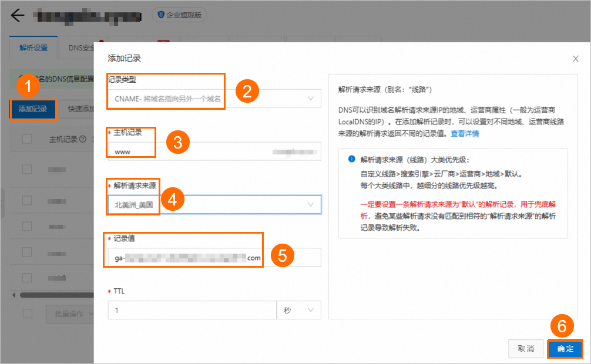The image size is (591, 364).
Task: Click the horizontal scrollbar thumb under the table
Action: click(x=57, y=295)
